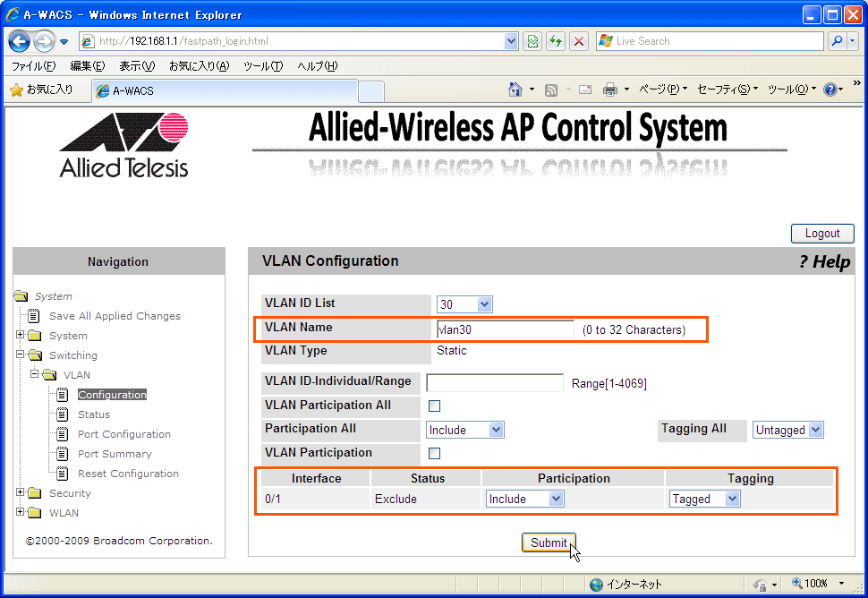Image resolution: width=868 pixels, height=598 pixels.
Task: Open the Tagging dropdown for interface 0/1
Action: pos(705,499)
